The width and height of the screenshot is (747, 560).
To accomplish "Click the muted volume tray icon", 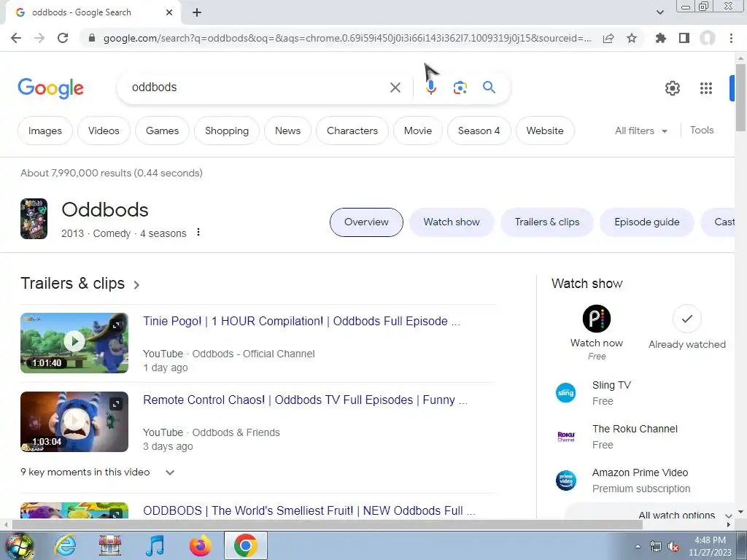I will (673, 546).
